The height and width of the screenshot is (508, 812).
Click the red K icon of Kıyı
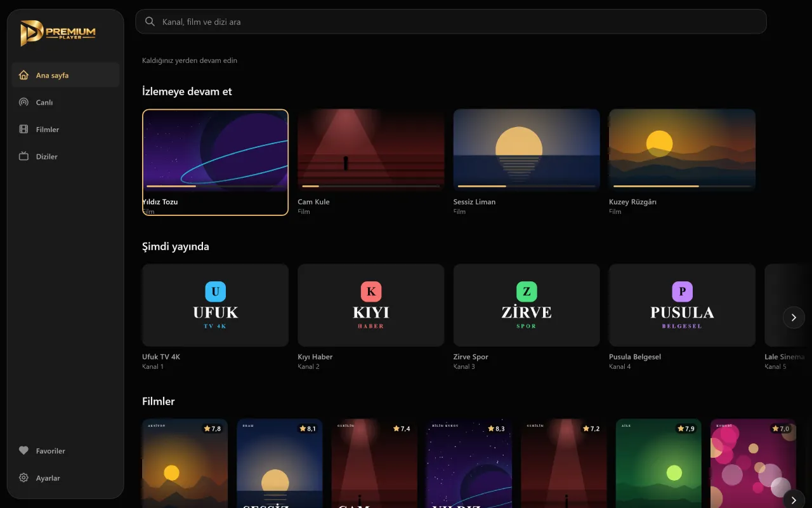[x=371, y=291]
